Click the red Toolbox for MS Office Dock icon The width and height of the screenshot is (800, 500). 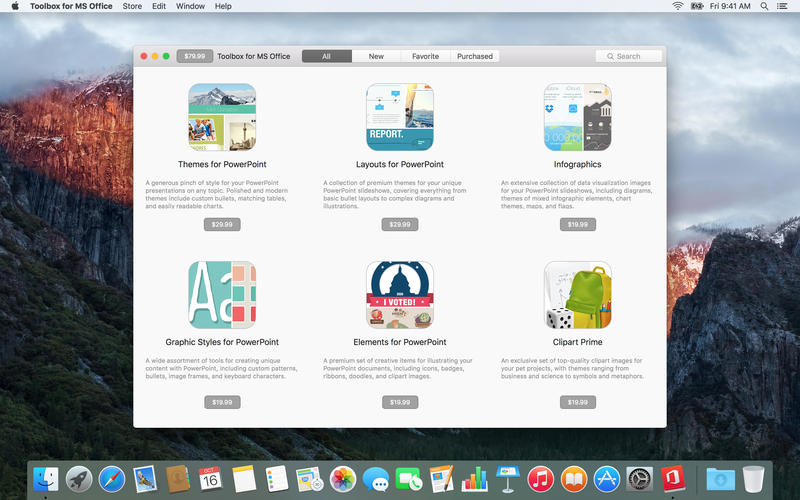tap(673, 480)
